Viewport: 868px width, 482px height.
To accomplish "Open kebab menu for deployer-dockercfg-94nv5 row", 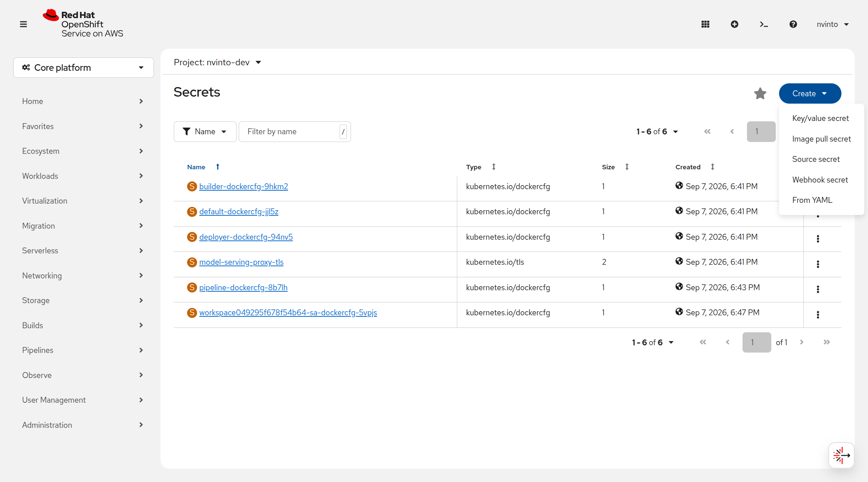I will coord(818,239).
